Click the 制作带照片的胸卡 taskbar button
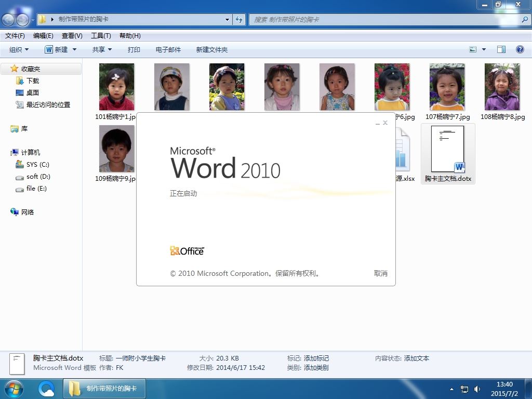The width and height of the screenshot is (532, 399). point(104,389)
